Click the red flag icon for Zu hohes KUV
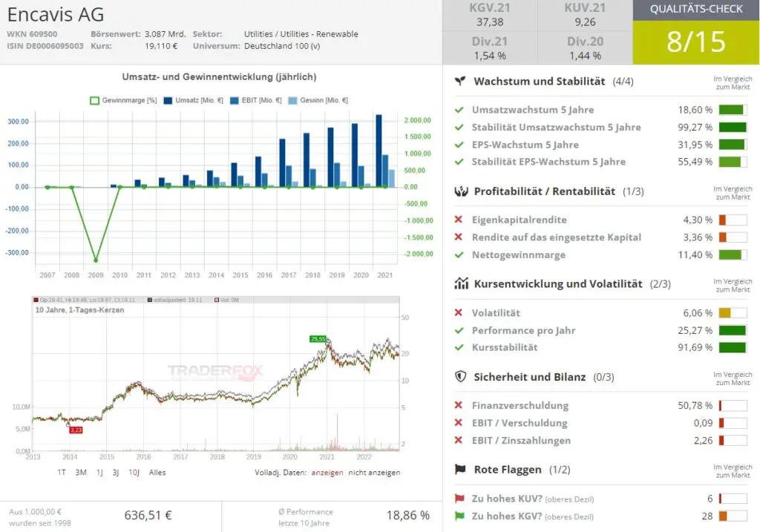 pyautogui.click(x=459, y=498)
